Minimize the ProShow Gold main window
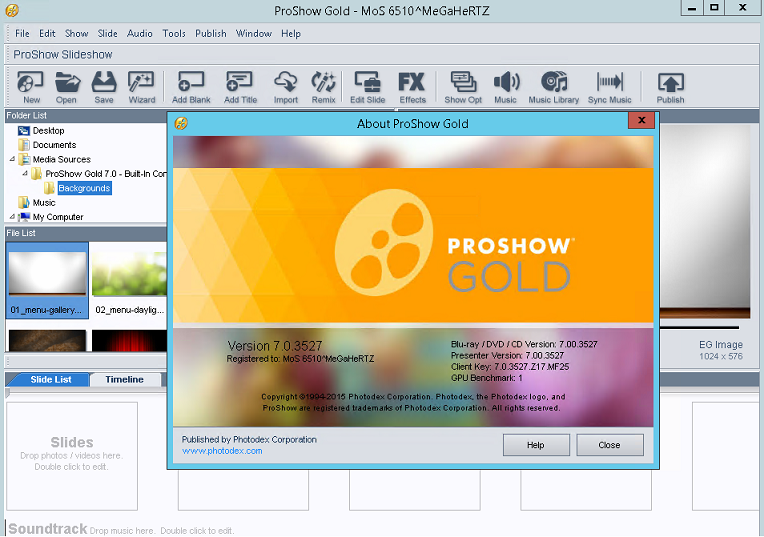Screen dimensions: 764x537 pos(692,8)
